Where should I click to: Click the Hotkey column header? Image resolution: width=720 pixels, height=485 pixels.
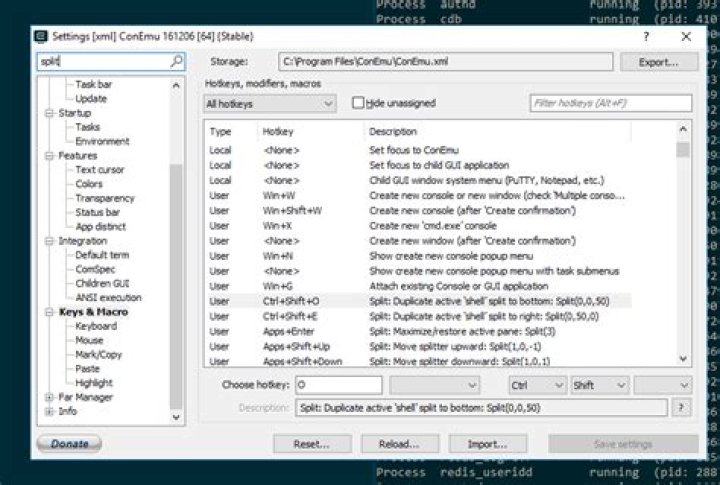click(x=278, y=131)
